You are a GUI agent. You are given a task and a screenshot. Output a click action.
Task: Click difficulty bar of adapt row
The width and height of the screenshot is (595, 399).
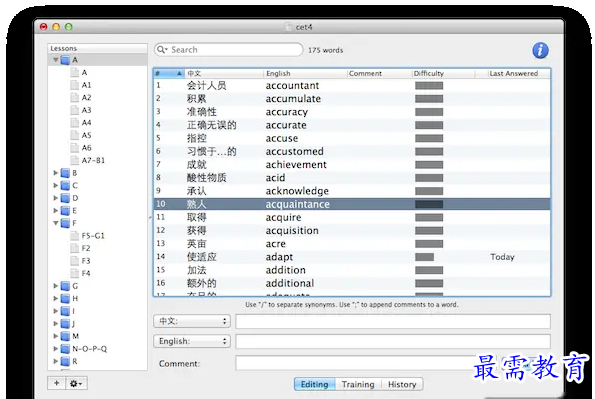point(424,257)
